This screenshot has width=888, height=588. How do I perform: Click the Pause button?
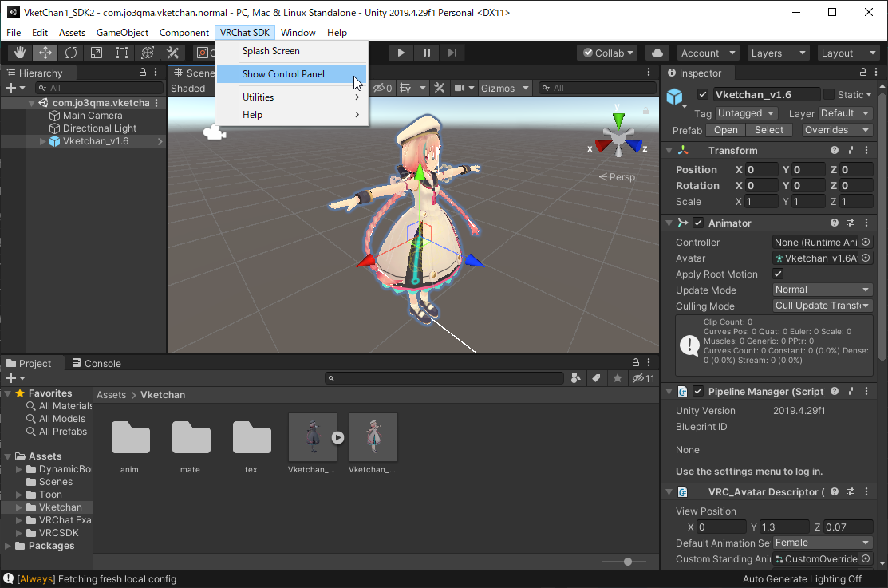[427, 53]
